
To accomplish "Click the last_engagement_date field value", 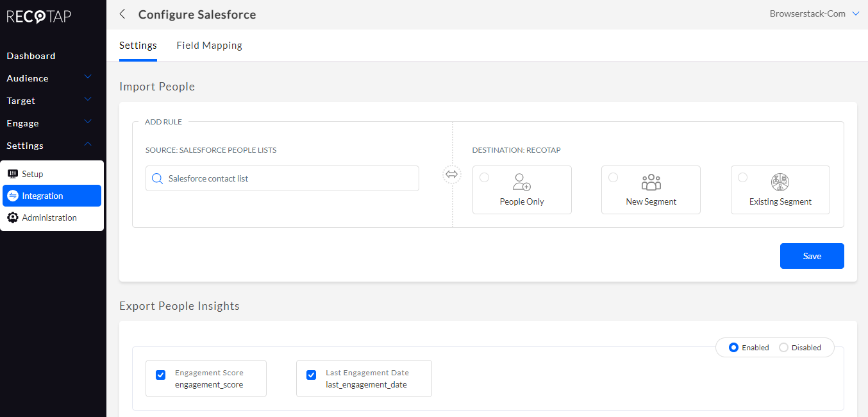I will click(366, 385).
